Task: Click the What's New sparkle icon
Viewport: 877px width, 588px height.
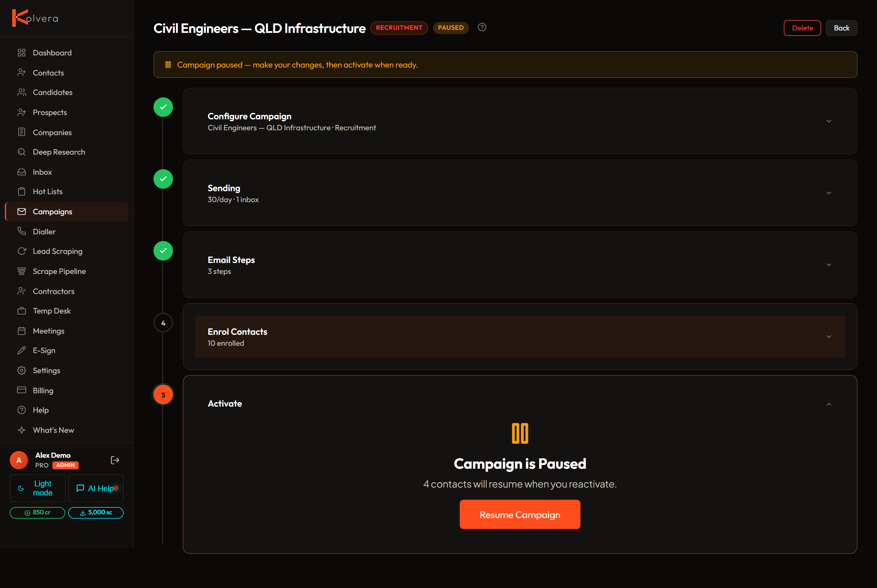Action: (22, 430)
